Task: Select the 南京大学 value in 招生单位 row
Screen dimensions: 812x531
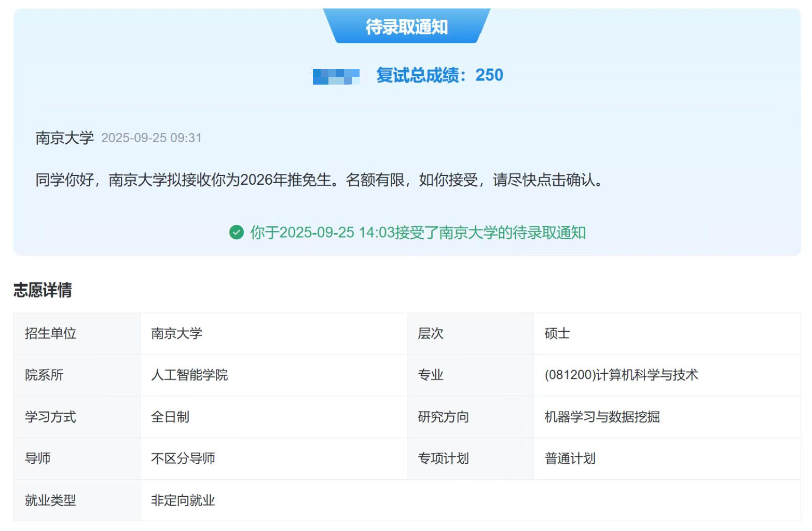Action: point(176,333)
